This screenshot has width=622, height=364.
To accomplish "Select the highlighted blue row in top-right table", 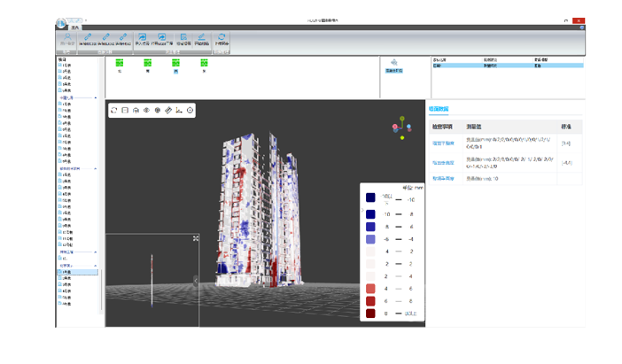I will pos(508,66).
